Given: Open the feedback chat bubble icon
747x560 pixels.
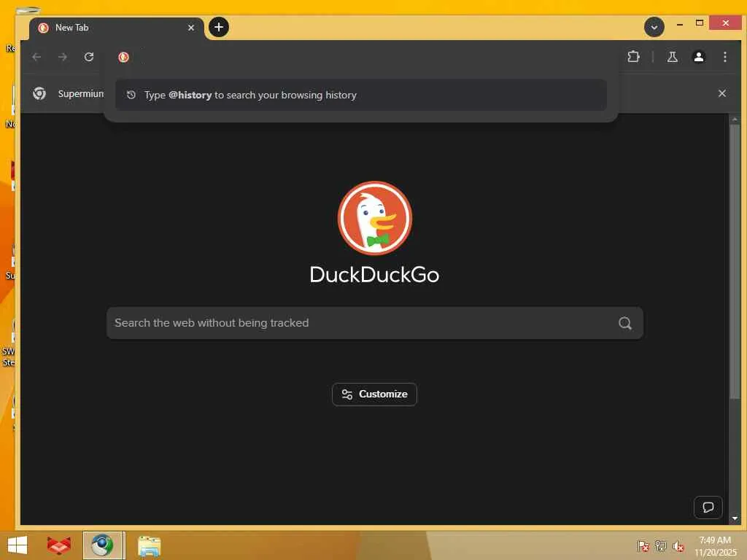Looking at the screenshot, I should [x=708, y=507].
